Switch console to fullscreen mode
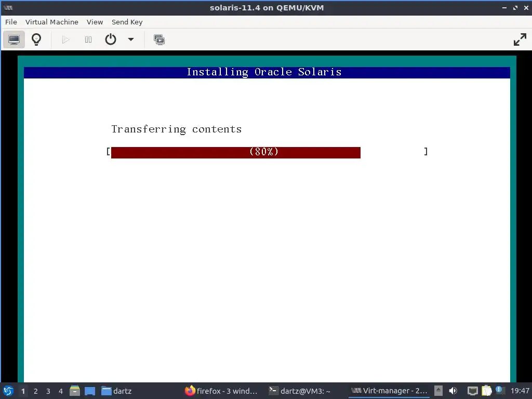The image size is (532, 399). 520,39
